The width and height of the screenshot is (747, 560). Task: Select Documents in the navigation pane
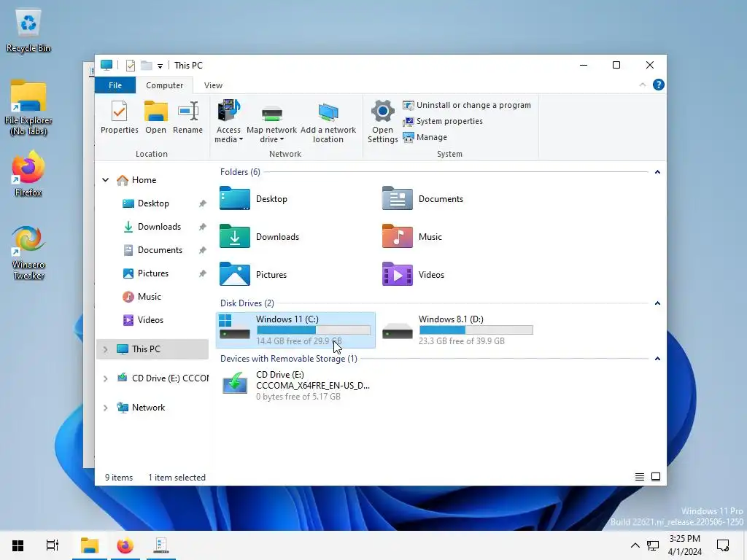point(152,250)
